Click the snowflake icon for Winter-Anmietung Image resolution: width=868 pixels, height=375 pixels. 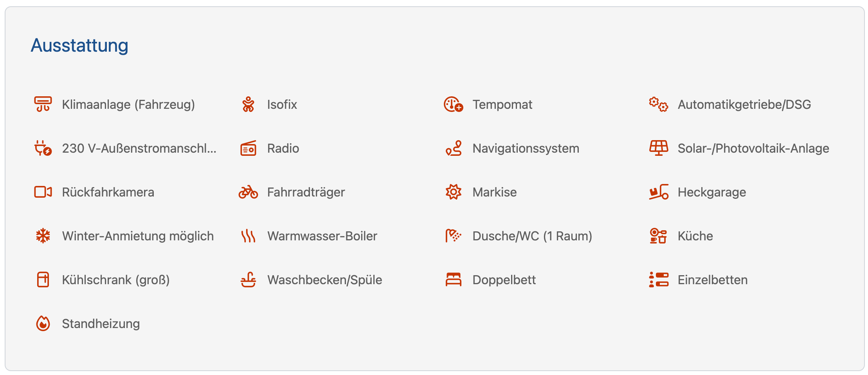click(43, 236)
